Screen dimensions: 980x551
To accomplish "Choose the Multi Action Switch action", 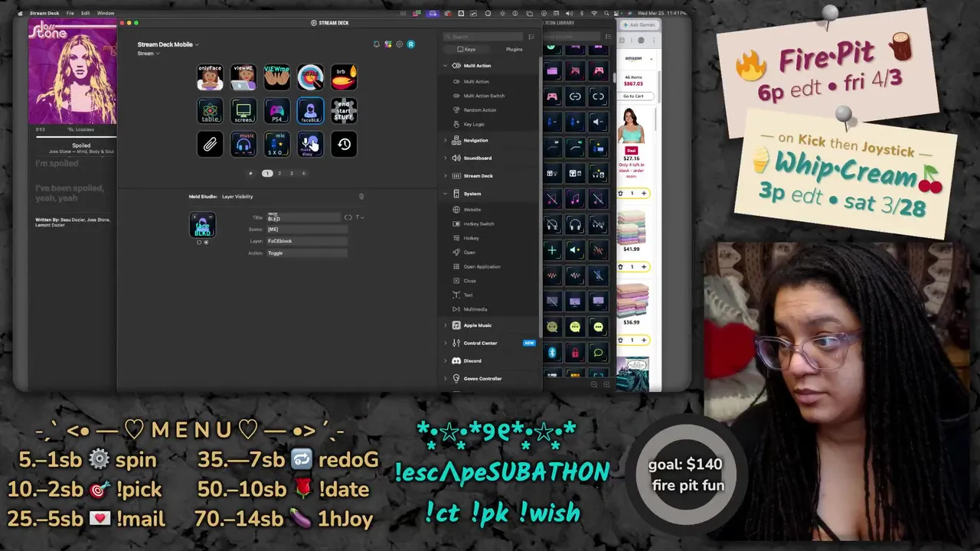I will tap(484, 96).
